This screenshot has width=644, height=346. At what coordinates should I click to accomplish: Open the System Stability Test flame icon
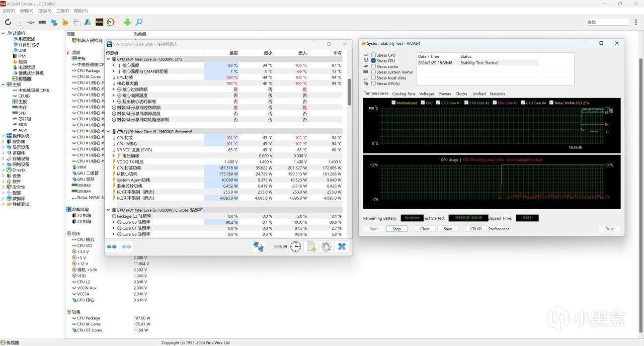[65, 22]
